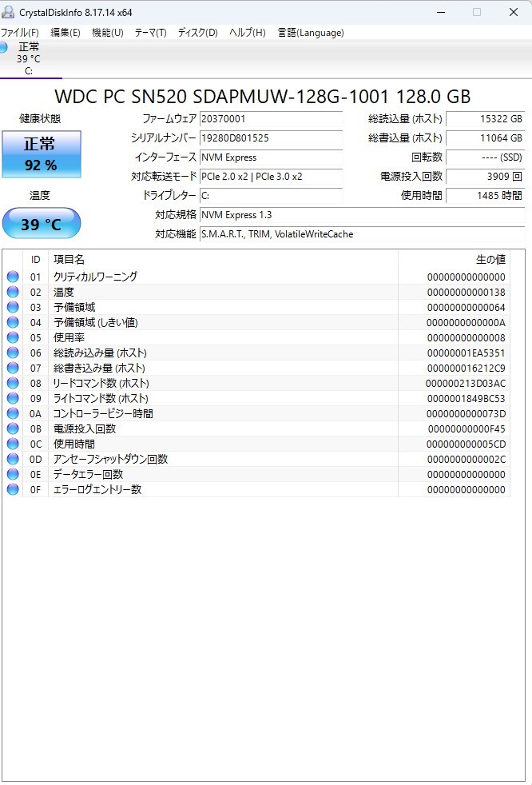Image resolution: width=532 pixels, height=785 pixels.
Task: Click status circle for 総読み込み量 (ホスト) row
Action: tap(13, 353)
